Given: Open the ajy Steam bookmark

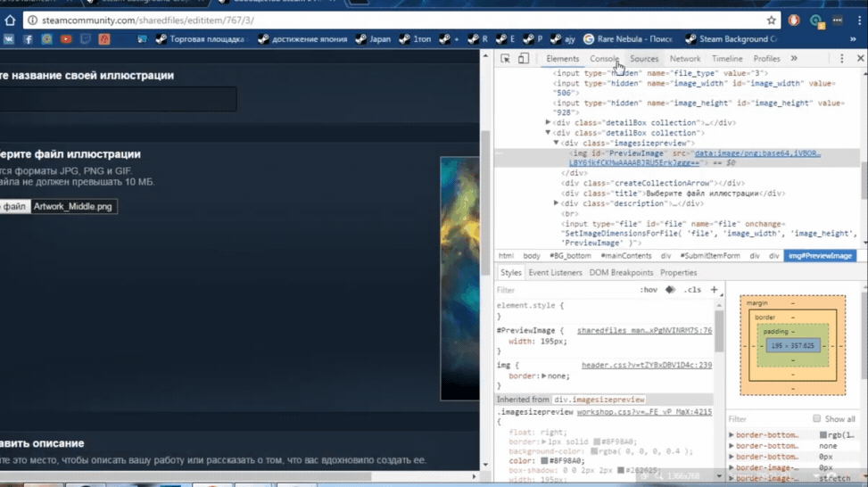Looking at the screenshot, I should [x=562, y=39].
